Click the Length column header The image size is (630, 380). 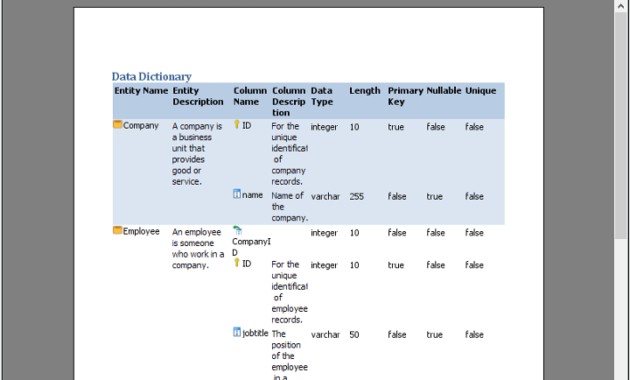365,91
